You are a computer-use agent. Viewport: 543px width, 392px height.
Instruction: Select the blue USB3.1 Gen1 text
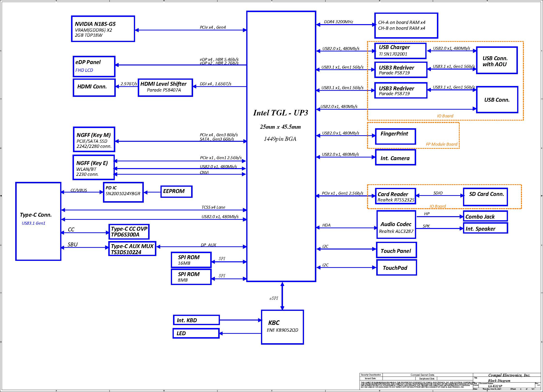point(34,223)
